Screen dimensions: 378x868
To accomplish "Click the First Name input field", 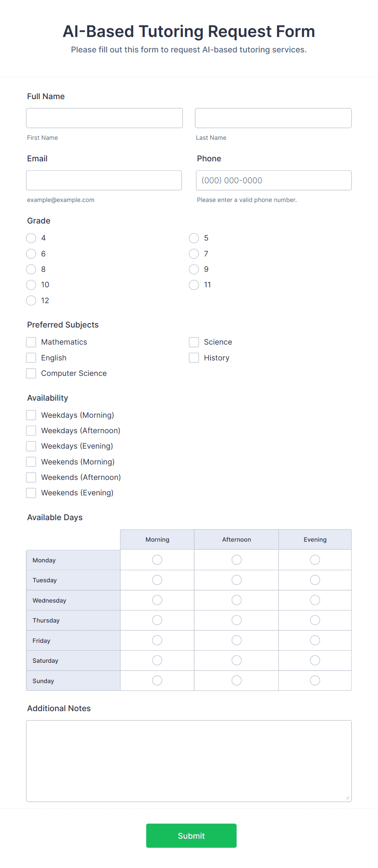I will [x=104, y=118].
